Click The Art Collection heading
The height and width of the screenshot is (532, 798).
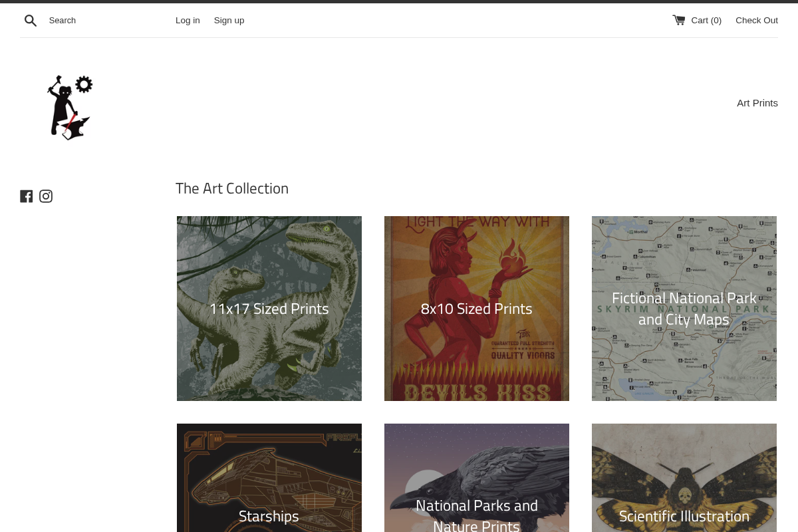[x=232, y=188]
